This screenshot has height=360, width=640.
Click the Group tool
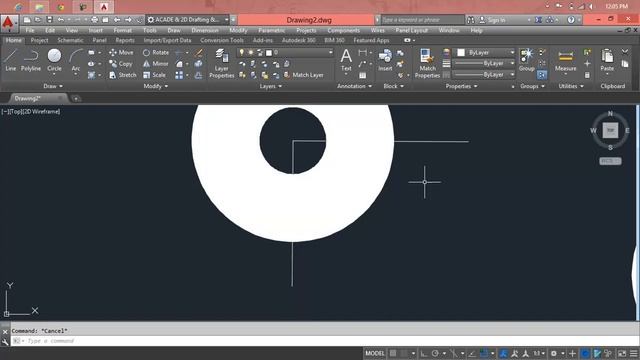pos(526,60)
